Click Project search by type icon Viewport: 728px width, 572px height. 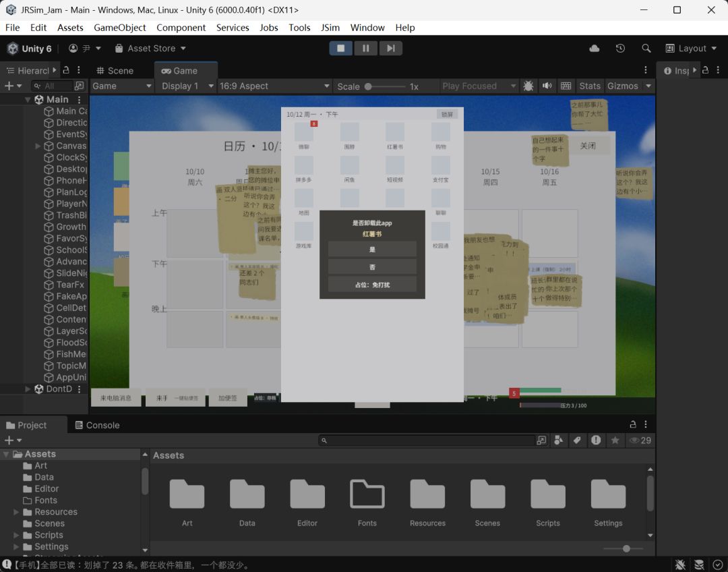tap(559, 440)
